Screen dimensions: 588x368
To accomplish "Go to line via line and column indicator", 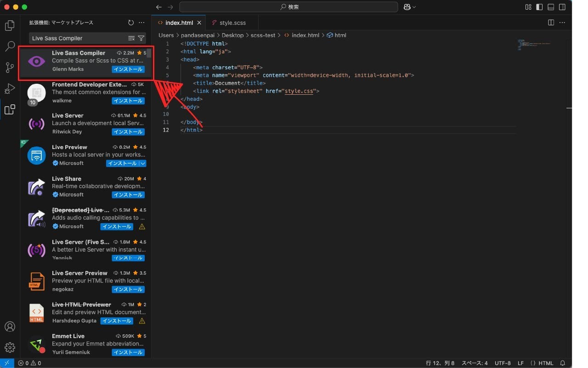I will [x=440, y=363].
